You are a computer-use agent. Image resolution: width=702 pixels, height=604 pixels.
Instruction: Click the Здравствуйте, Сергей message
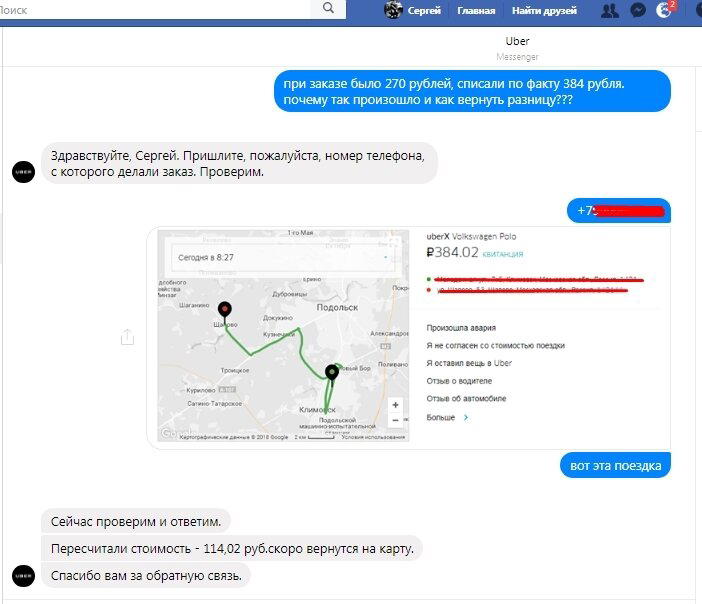[x=239, y=163]
